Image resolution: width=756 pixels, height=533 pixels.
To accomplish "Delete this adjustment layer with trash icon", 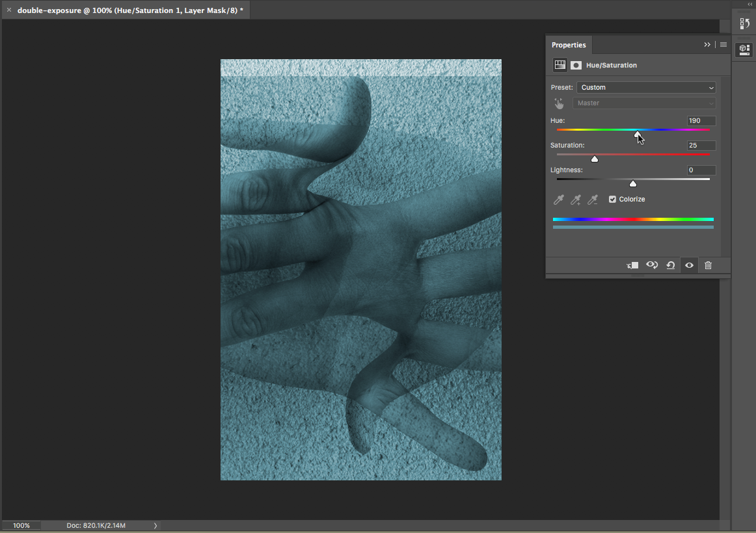I will 709,265.
